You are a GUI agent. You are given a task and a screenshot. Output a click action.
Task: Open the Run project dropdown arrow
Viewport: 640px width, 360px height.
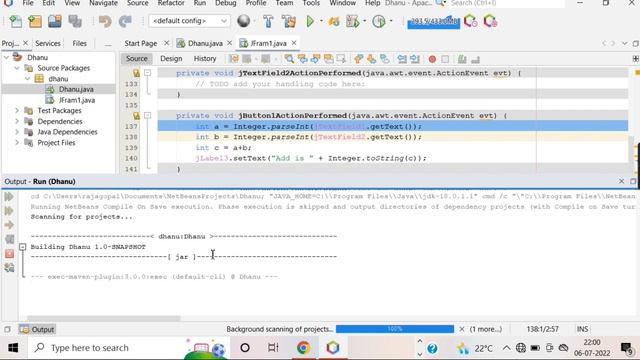321,21
